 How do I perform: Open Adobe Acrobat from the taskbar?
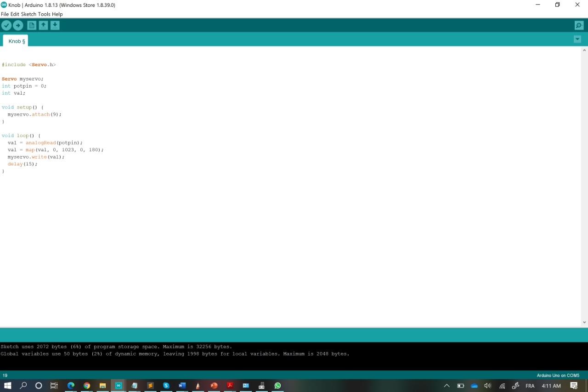230,386
